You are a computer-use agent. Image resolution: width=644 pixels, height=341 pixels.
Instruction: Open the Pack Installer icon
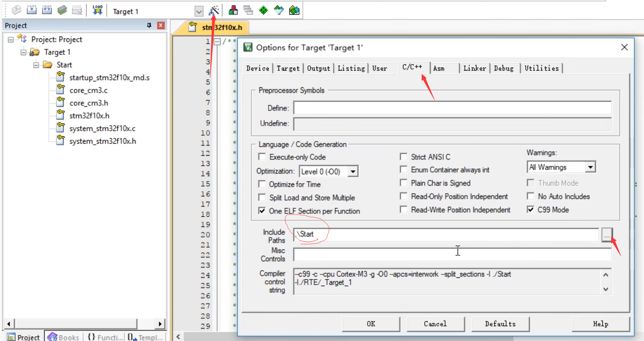pos(294,10)
